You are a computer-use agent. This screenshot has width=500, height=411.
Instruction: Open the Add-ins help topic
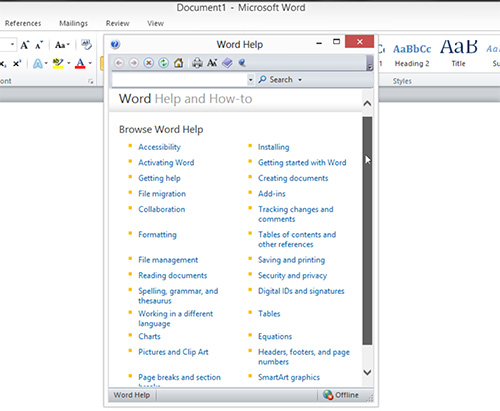click(x=272, y=194)
